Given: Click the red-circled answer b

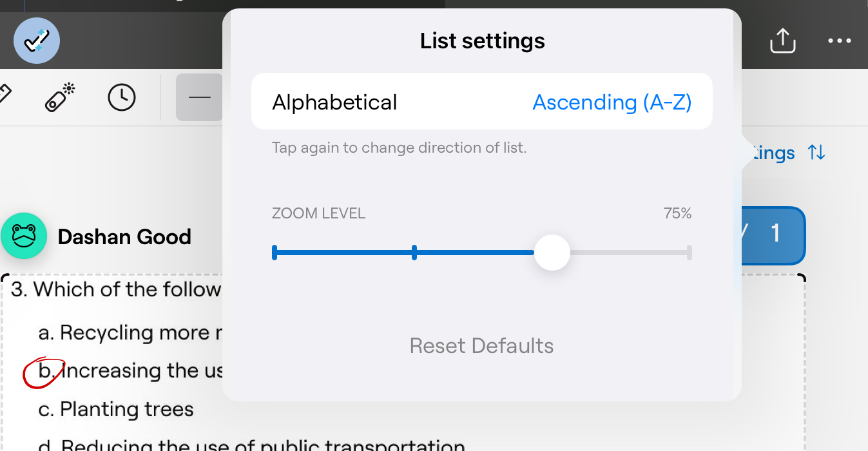Looking at the screenshot, I should click(x=44, y=371).
